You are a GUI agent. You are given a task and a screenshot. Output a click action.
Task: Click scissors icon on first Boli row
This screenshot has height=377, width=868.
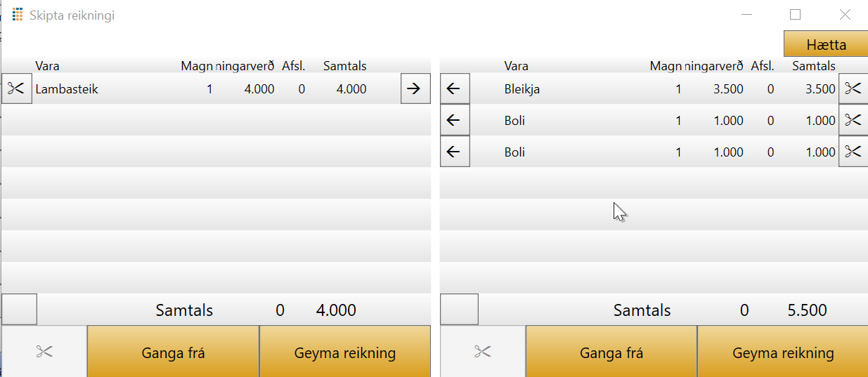pos(853,121)
